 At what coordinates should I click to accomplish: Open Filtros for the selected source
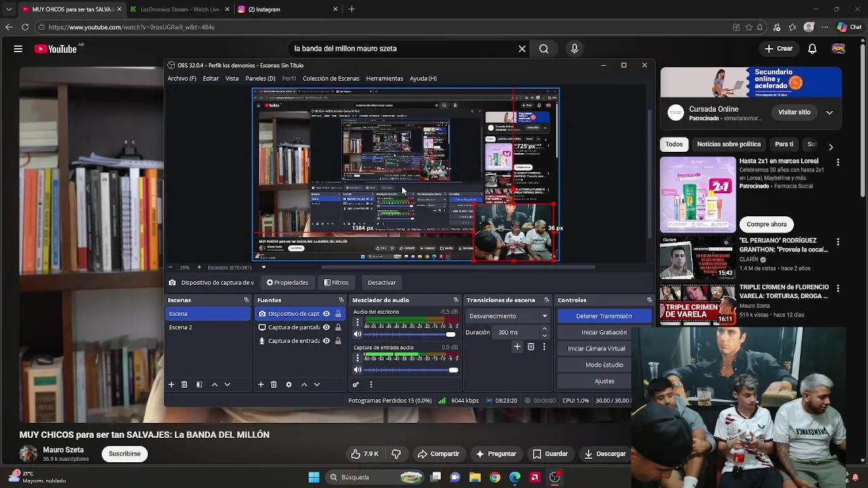(x=336, y=283)
